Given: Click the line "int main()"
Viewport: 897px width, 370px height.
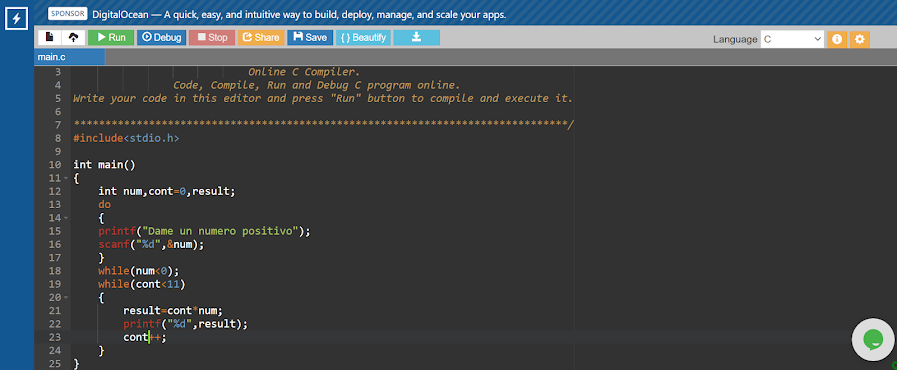Looking at the screenshot, I should click(x=104, y=165).
